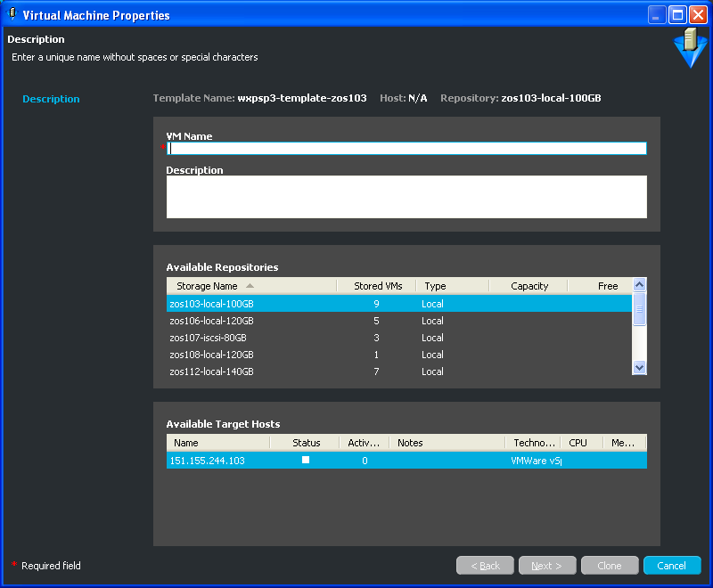Screen dimensions: 713x588
Task: Sort repositories by Capacity column
Action: pos(529,286)
